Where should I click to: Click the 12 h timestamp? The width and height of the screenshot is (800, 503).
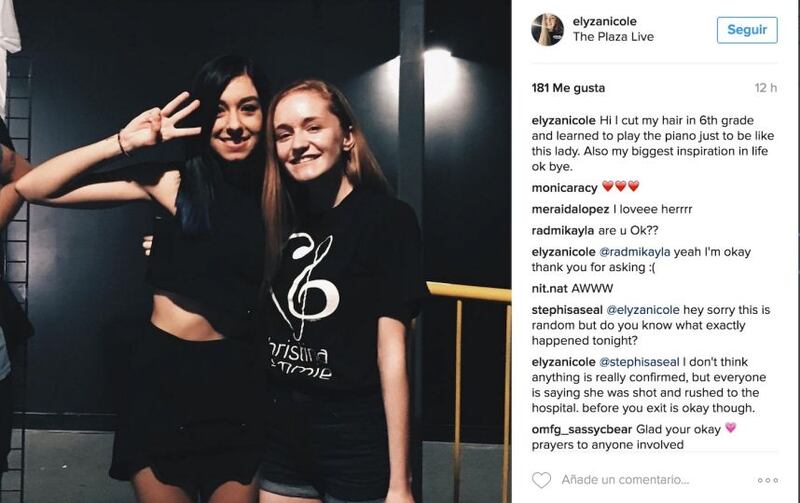766,88
